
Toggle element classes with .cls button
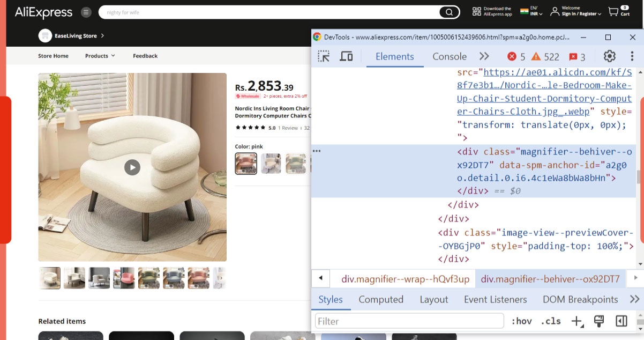(x=550, y=321)
